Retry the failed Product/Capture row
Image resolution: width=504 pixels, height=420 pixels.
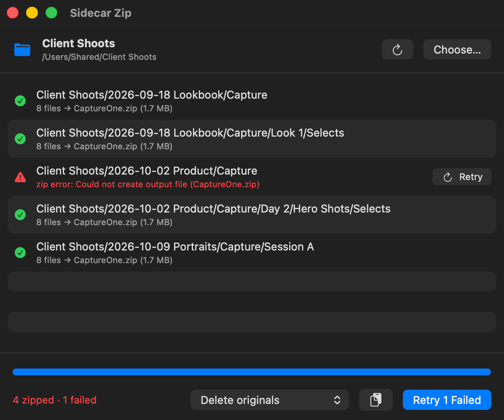[x=461, y=177]
